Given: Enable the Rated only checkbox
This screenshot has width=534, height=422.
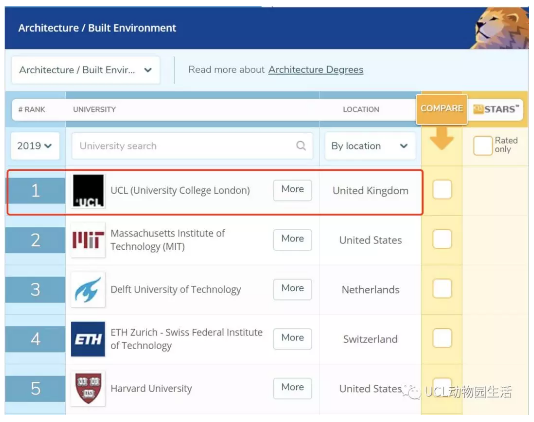Looking at the screenshot, I should point(483,145).
